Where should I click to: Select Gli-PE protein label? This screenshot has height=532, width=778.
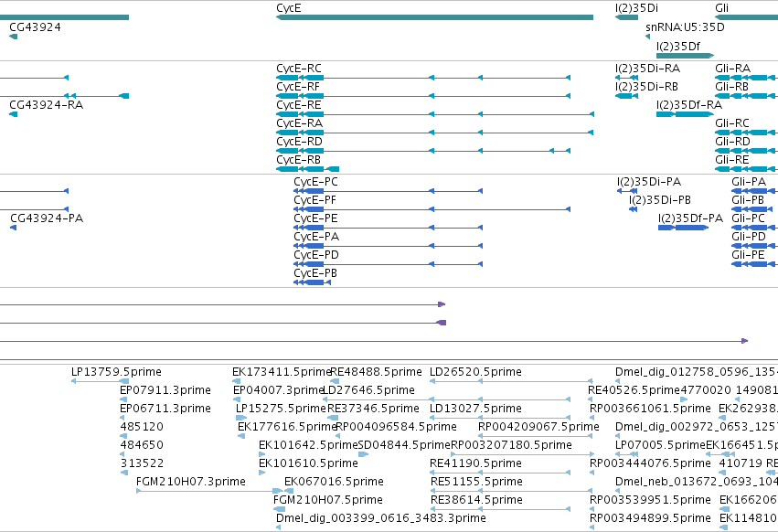(x=748, y=255)
